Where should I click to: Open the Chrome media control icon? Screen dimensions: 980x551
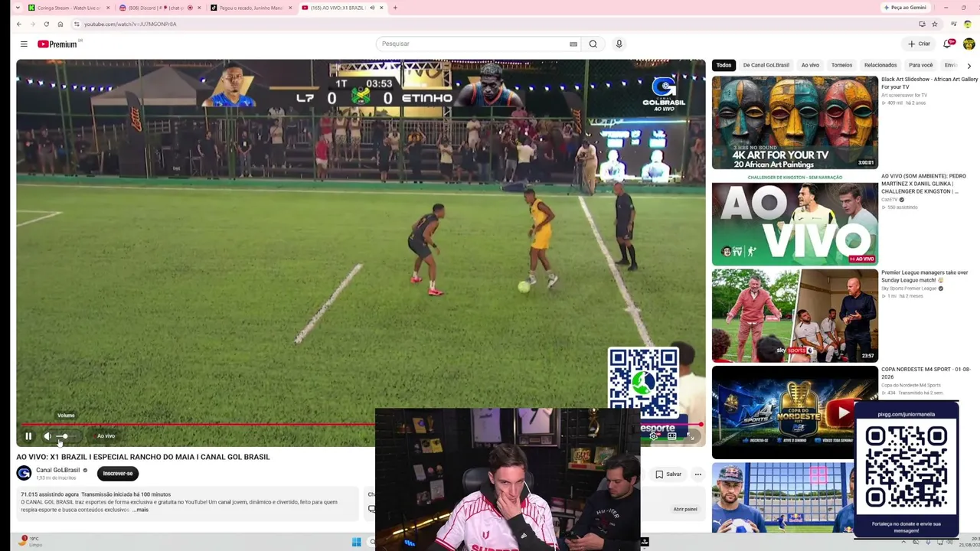[x=953, y=24]
